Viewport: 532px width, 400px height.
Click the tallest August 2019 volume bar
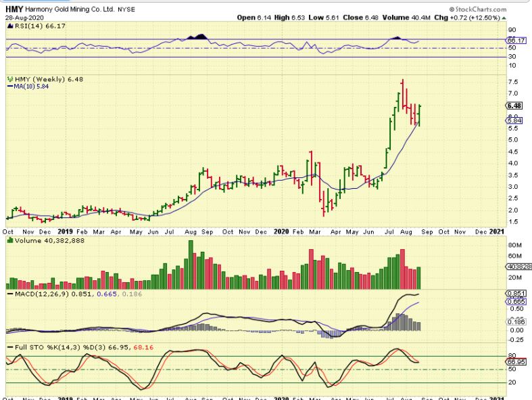pos(191,265)
